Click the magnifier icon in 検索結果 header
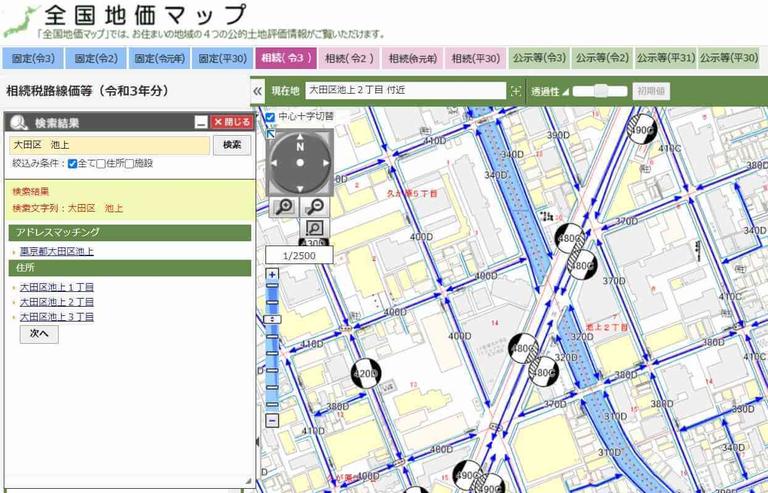 click(x=19, y=122)
